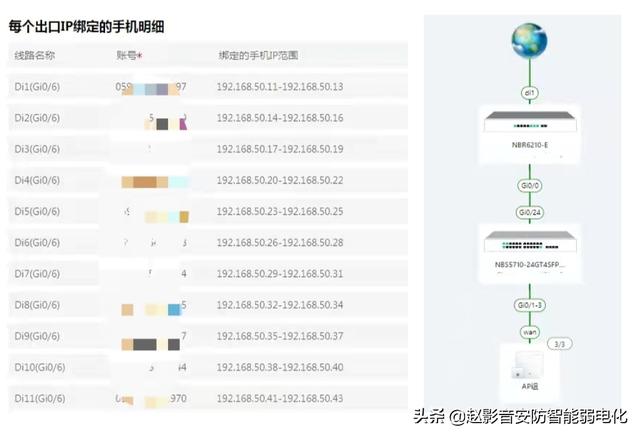Click the 每个出口IP绑定的手机明细 heading
Image resolution: width=640 pixels, height=437 pixels.
[87, 27]
